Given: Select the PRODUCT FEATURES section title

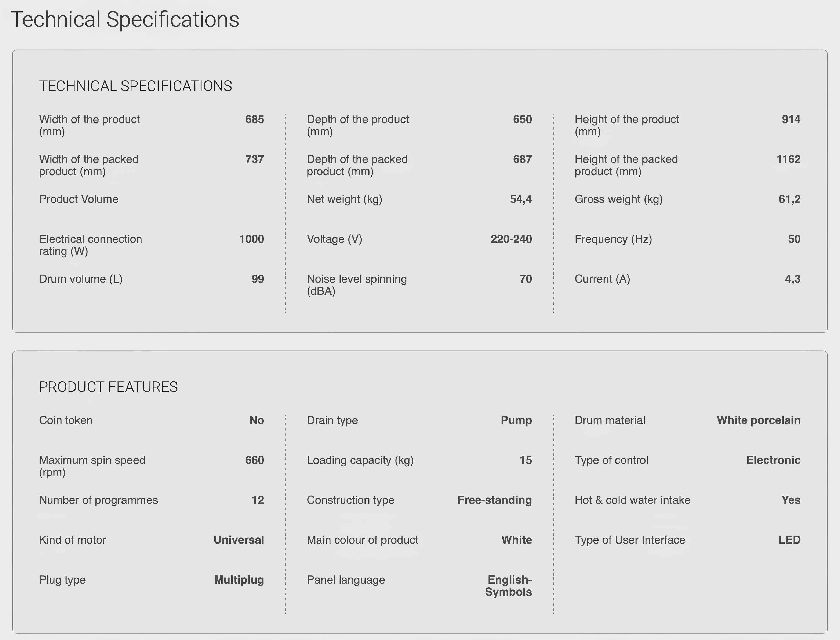Looking at the screenshot, I should (108, 387).
